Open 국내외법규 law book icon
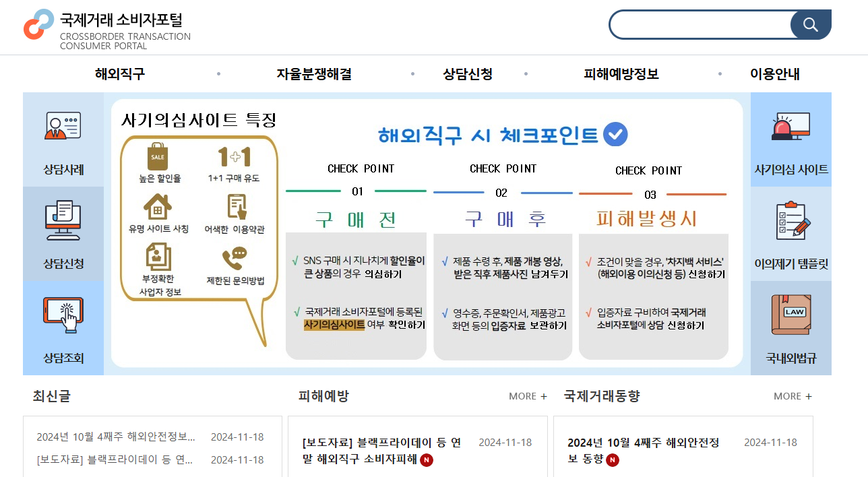 (790, 315)
